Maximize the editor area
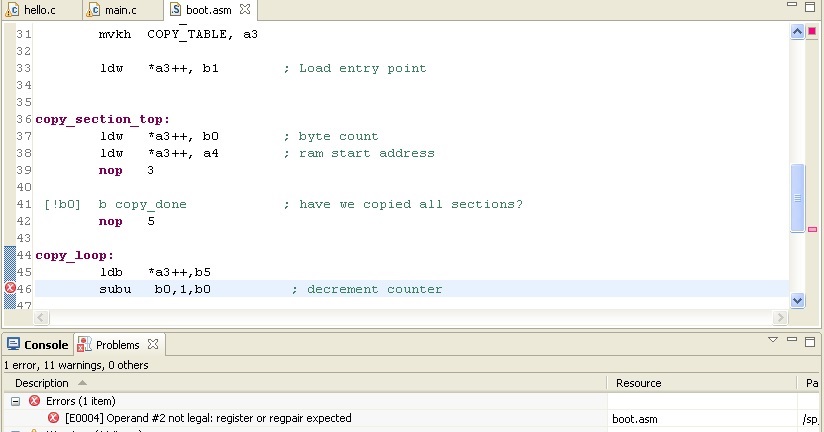This screenshot has height=432, width=824. click(x=810, y=7)
